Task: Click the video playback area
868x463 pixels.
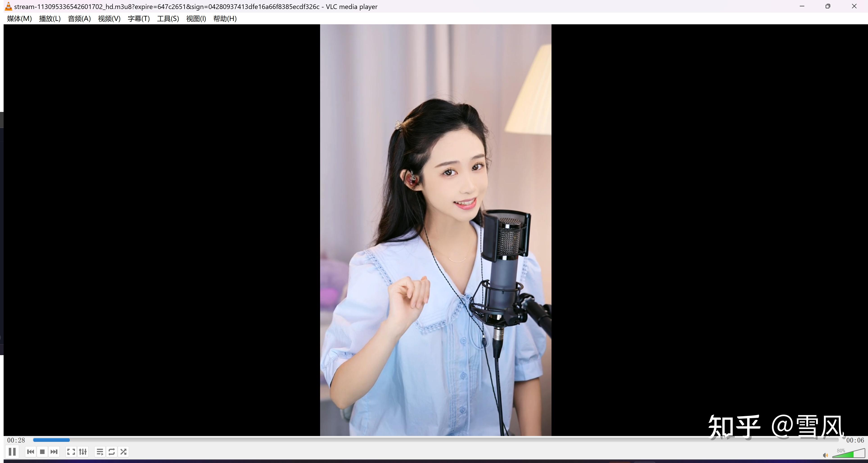Action: pyautogui.click(x=436, y=230)
